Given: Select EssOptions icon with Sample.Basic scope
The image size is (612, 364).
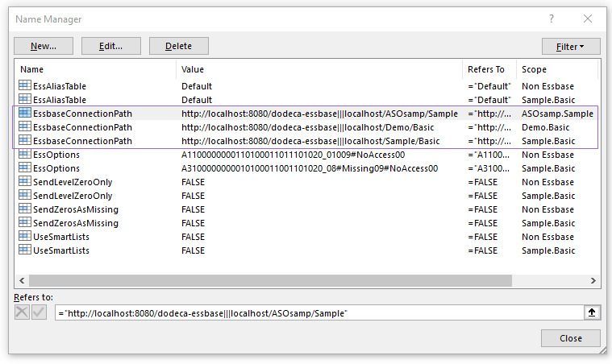Looking at the screenshot, I should point(24,168).
